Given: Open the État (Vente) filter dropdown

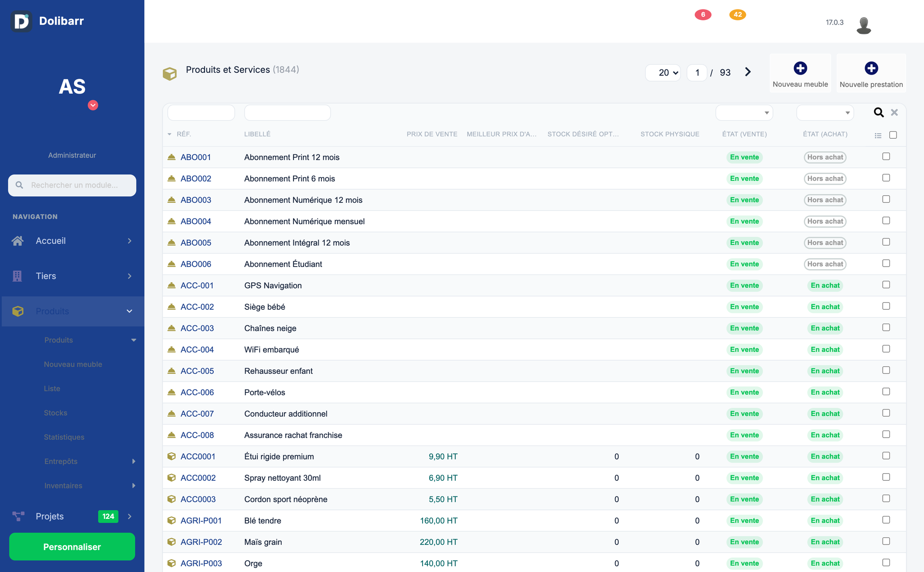Looking at the screenshot, I should tap(744, 113).
